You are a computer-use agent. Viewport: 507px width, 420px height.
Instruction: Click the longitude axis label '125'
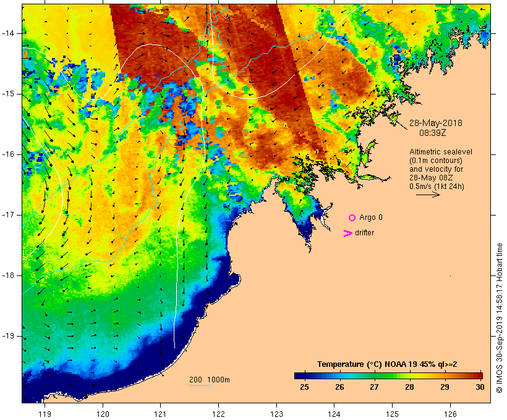392,414
